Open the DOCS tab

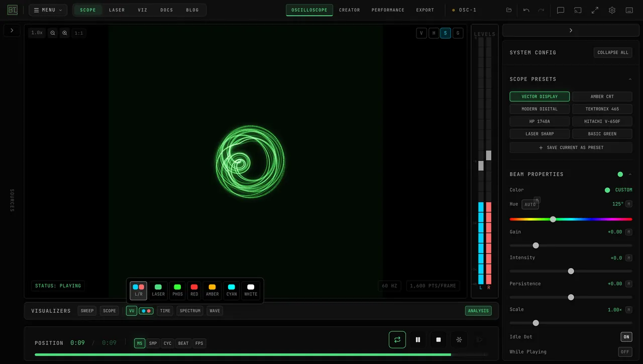[x=167, y=10]
